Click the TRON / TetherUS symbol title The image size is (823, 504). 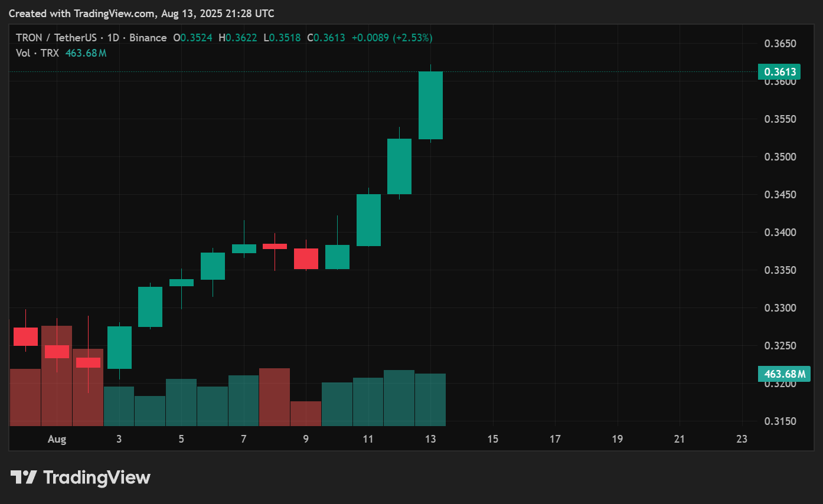point(57,38)
